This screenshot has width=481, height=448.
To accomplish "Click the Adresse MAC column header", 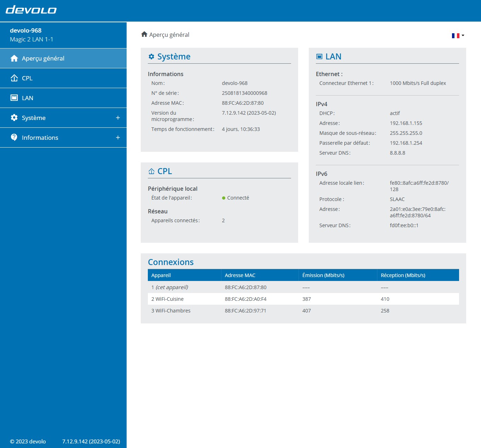I will click(x=240, y=275).
